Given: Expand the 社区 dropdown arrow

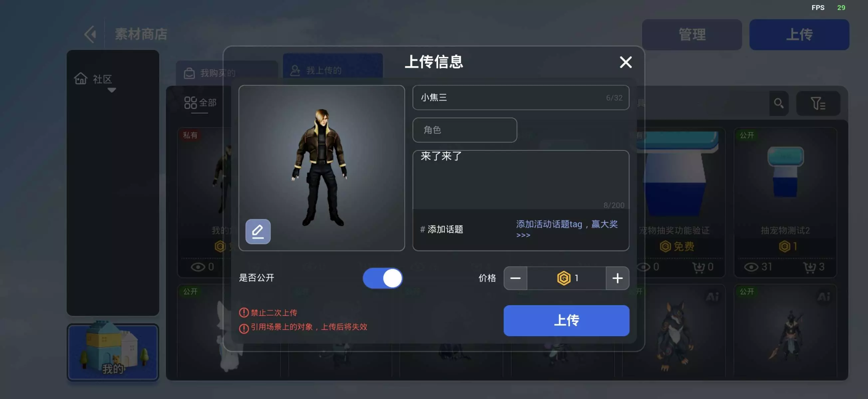Looking at the screenshot, I should tap(112, 90).
